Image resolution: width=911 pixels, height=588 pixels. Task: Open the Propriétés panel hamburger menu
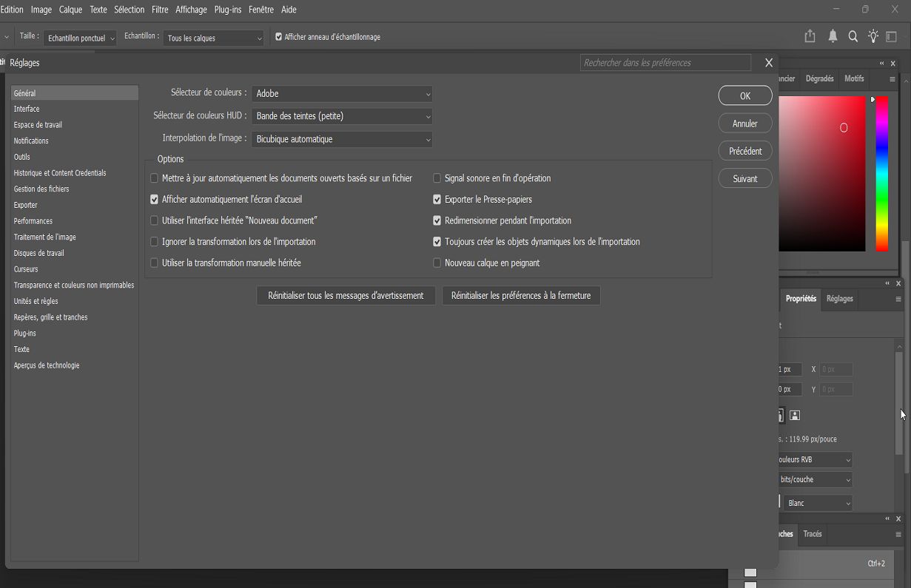898,299
